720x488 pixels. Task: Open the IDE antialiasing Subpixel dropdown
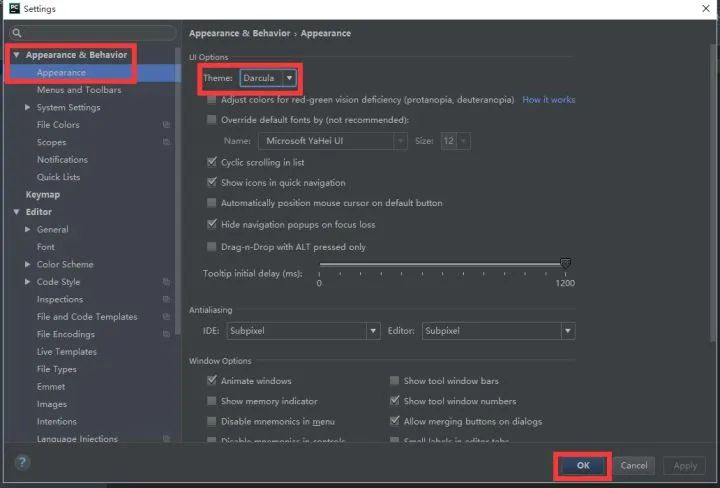pos(303,331)
